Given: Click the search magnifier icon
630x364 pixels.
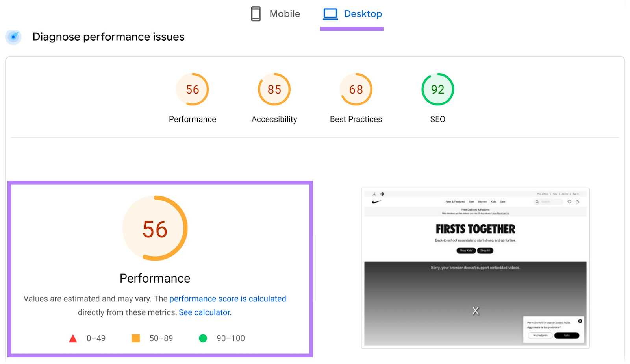Looking at the screenshot, I should [x=537, y=201].
